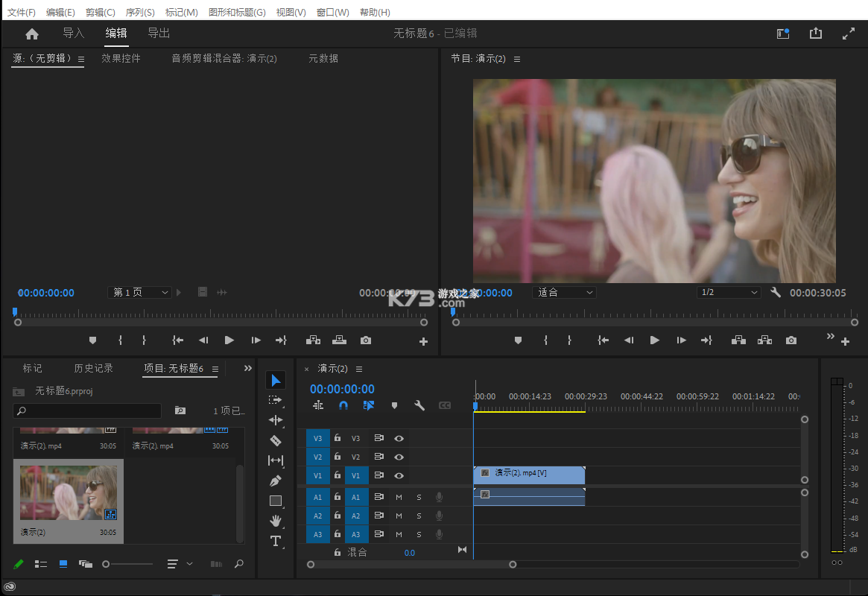Select the Rectangle tool
Image resolution: width=868 pixels, height=596 pixels.
click(276, 501)
